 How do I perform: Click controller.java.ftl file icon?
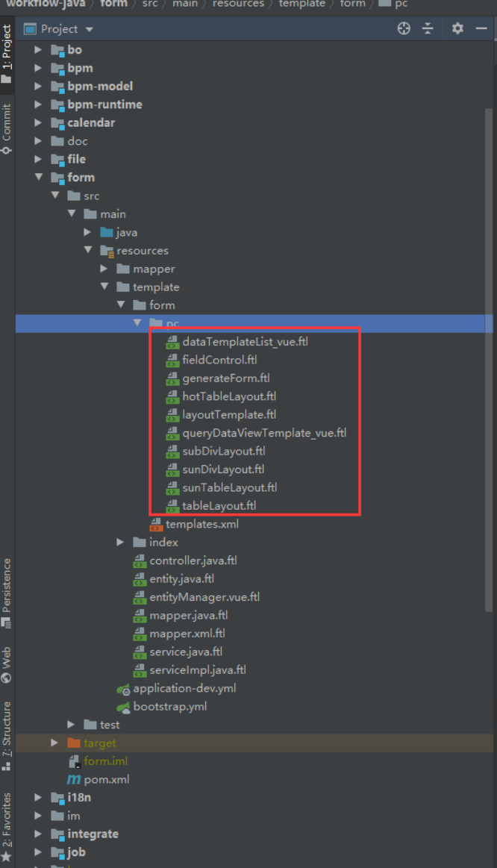(x=140, y=561)
